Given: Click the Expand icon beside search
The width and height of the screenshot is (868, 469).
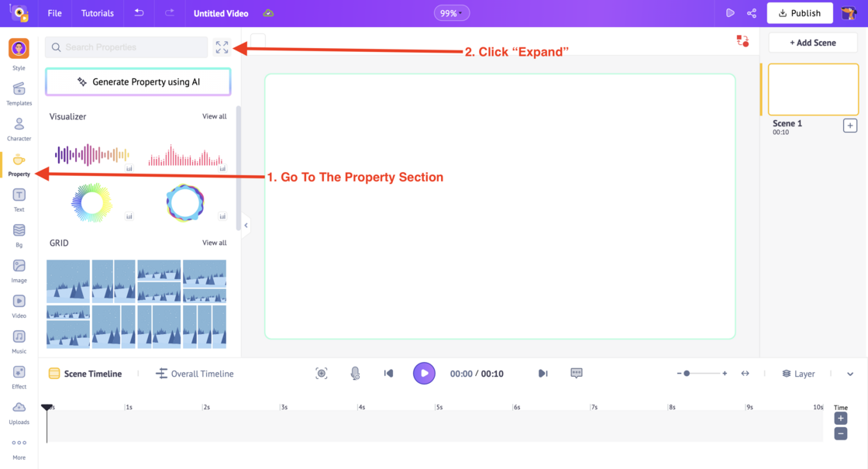Looking at the screenshot, I should tap(222, 47).
